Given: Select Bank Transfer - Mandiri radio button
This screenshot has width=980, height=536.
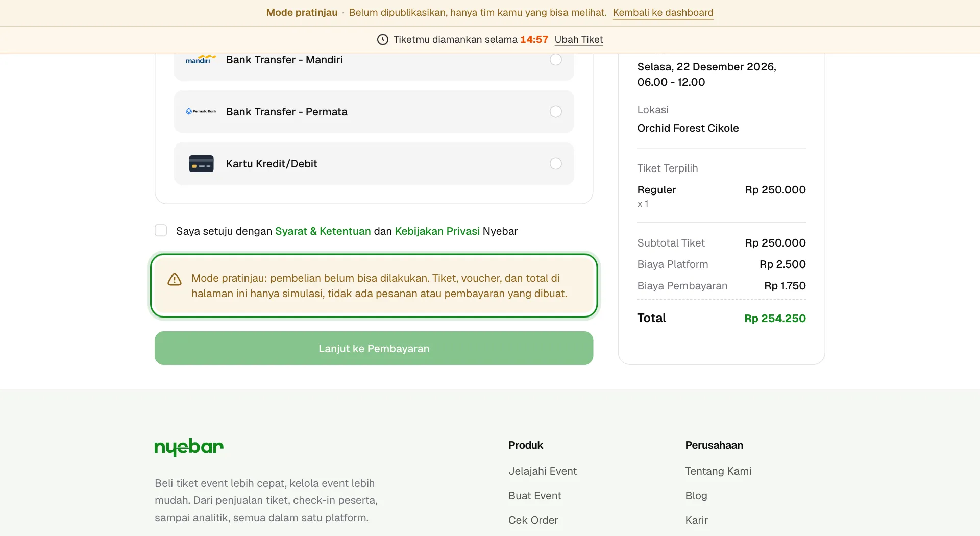Looking at the screenshot, I should (556, 59).
